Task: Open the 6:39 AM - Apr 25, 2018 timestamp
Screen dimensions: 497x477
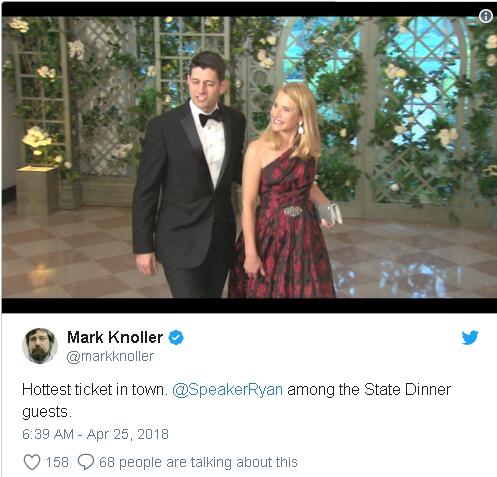Action: click(95, 434)
